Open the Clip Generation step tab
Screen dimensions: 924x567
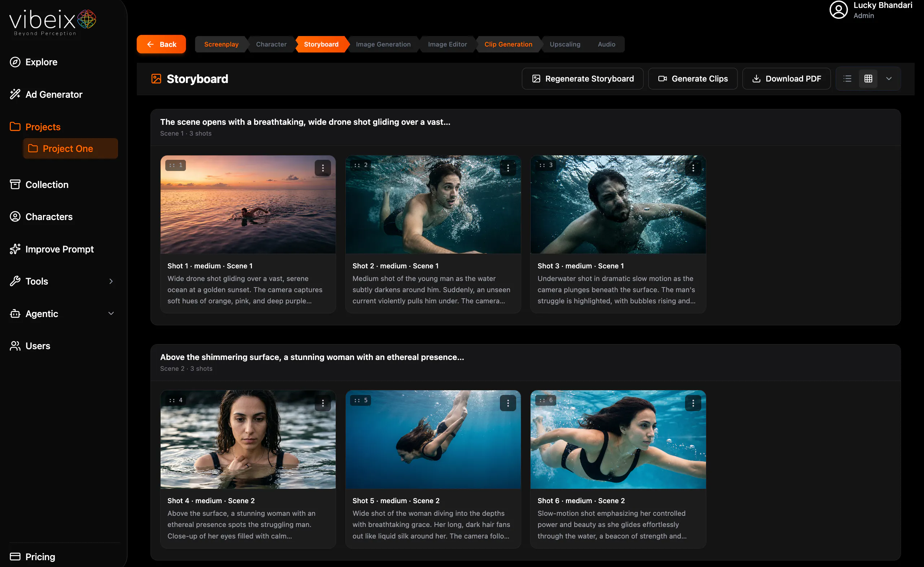pos(508,44)
